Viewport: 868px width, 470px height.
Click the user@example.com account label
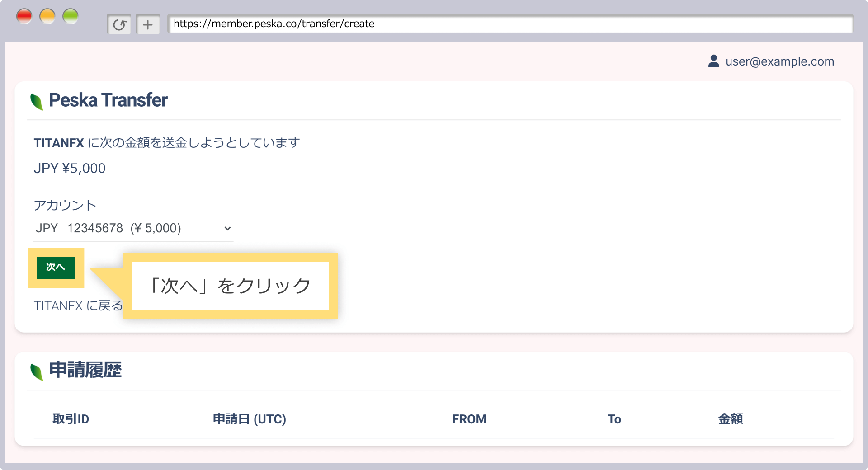[780, 61]
